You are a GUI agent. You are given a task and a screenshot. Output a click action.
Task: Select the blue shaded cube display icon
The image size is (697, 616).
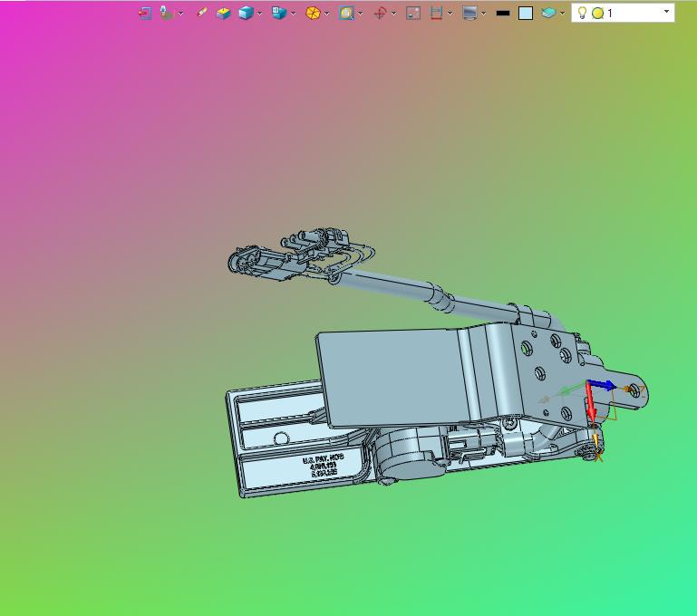tap(246, 14)
